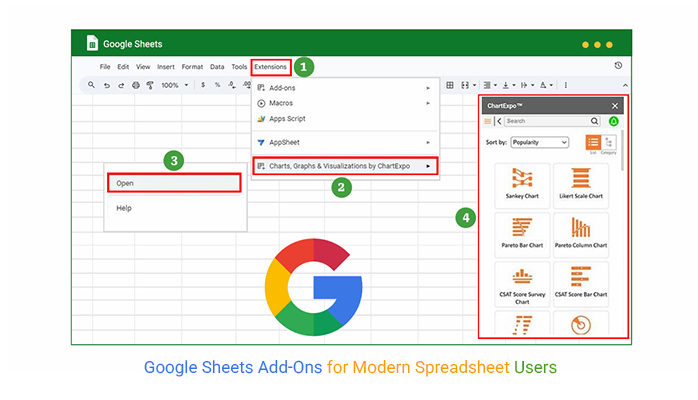
Task: Decrease decimal places button in toolbar
Action: 232,85
